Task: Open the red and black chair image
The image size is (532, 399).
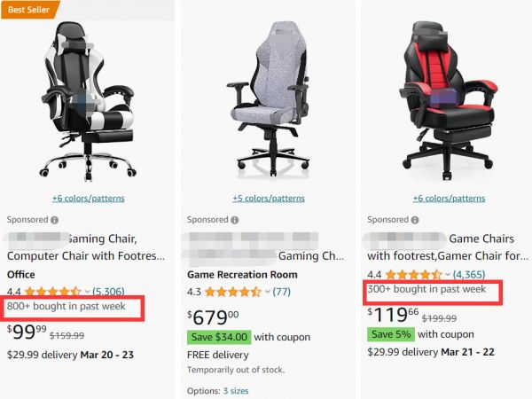Action: pos(449,100)
